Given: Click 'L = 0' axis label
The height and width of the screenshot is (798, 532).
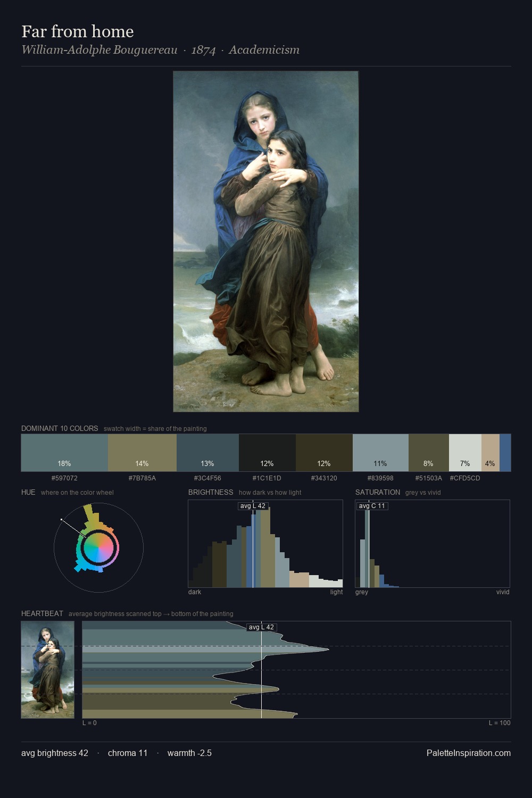Looking at the screenshot, I should (x=89, y=722).
